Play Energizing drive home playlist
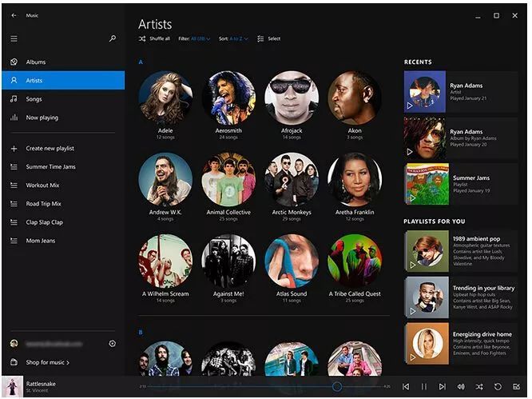The image size is (532, 399). (413, 357)
